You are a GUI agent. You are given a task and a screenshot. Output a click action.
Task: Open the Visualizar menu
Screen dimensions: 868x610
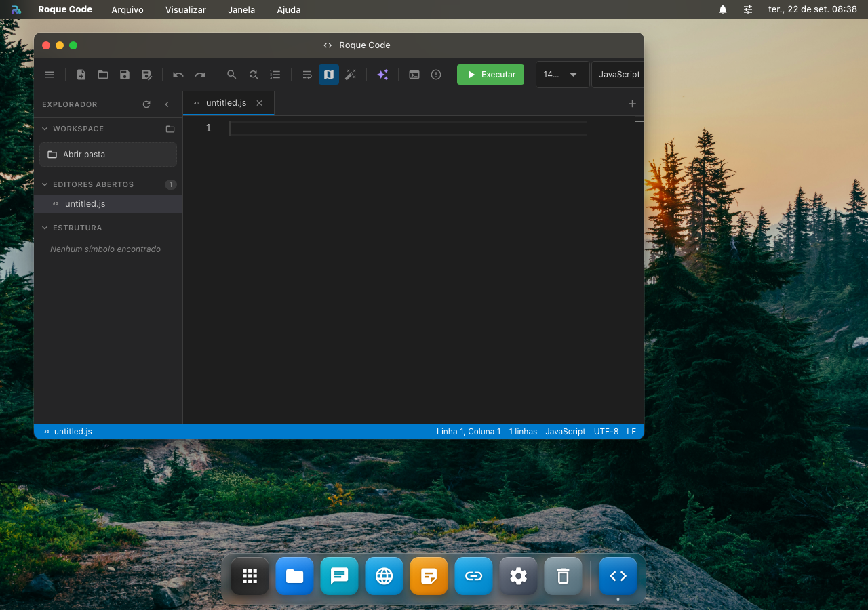(x=186, y=9)
